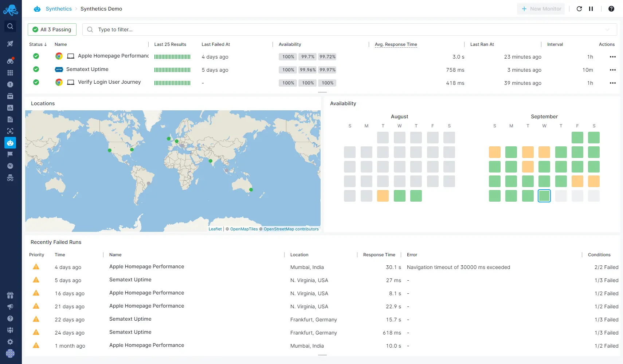
Task: Sort by the Avg. Response Time column header
Action: point(396,44)
